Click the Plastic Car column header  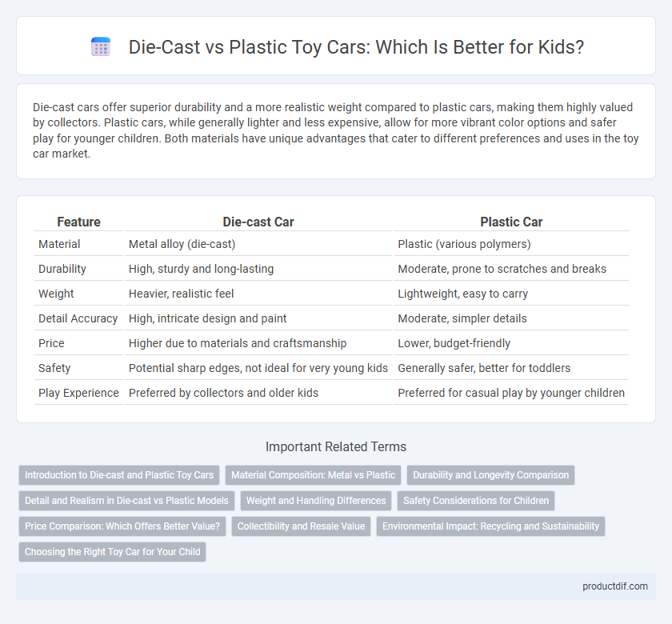click(511, 222)
